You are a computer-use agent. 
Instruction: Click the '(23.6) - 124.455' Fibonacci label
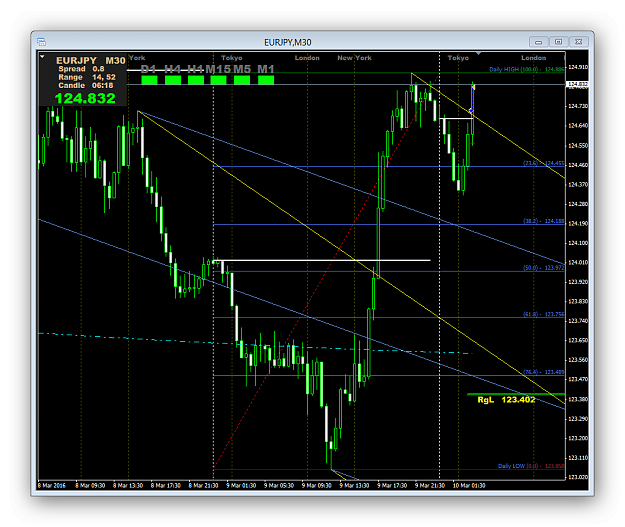(544, 163)
